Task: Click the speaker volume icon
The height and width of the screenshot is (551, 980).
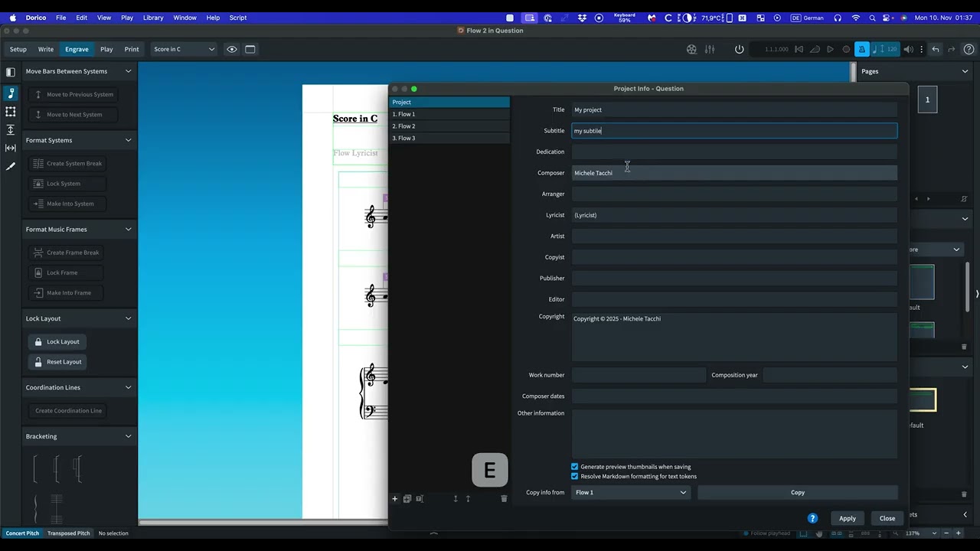Action: [x=908, y=49]
